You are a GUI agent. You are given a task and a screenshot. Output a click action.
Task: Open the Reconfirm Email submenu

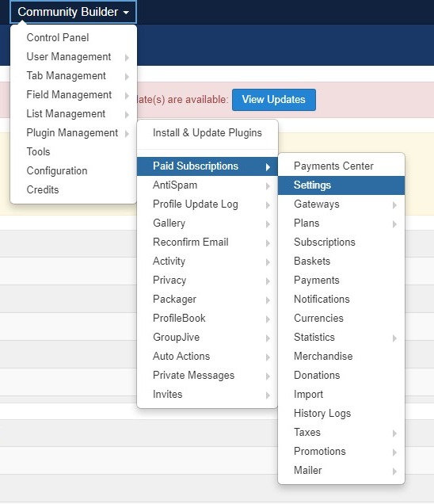[207, 242]
